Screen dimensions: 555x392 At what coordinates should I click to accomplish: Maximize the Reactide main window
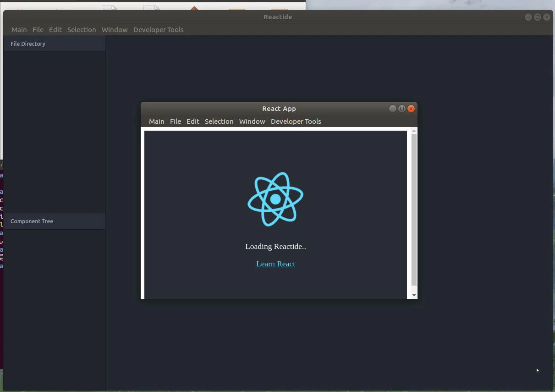[538, 17]
